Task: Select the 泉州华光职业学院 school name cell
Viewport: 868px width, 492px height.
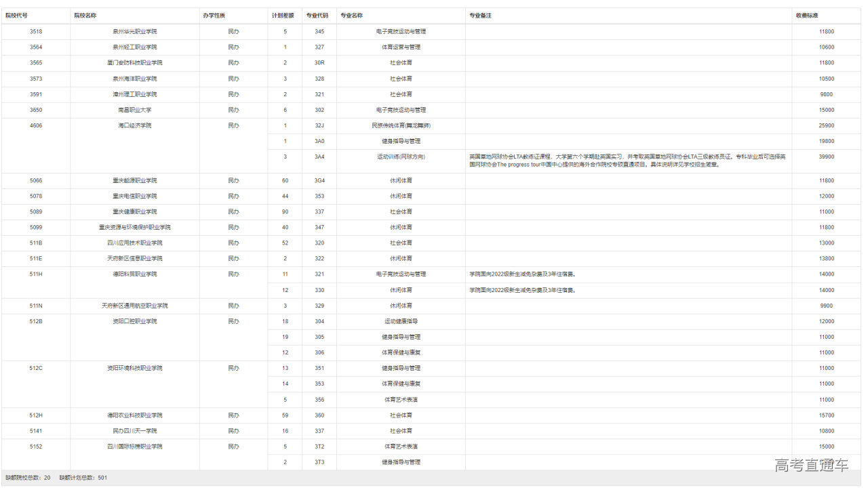Action: pyautogui.click(x=134, y=31)
